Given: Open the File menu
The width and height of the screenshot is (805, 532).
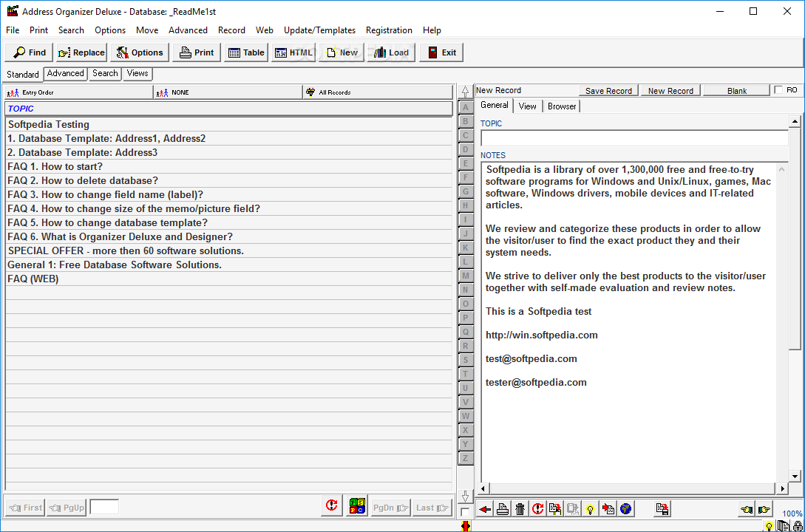Looking at the screenshot, I should pos(13,30).
